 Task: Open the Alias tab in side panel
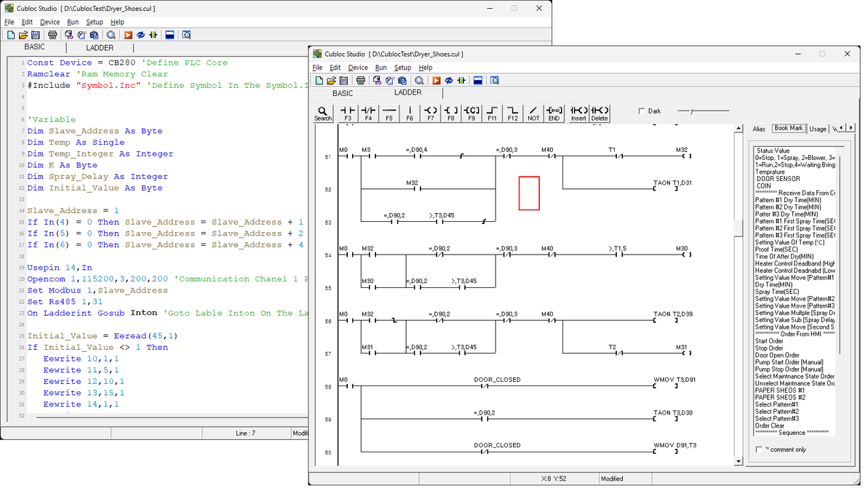759,129
